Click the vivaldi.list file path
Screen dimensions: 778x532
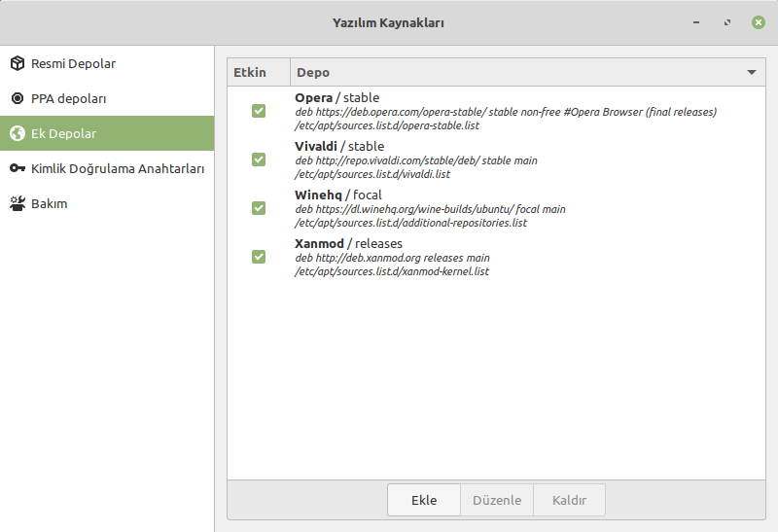click(372, 174)
